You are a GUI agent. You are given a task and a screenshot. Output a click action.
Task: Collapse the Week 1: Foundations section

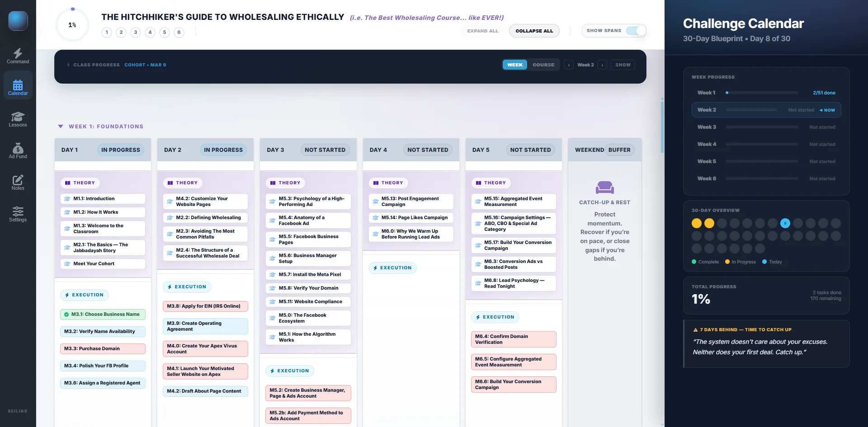point(61,127)
